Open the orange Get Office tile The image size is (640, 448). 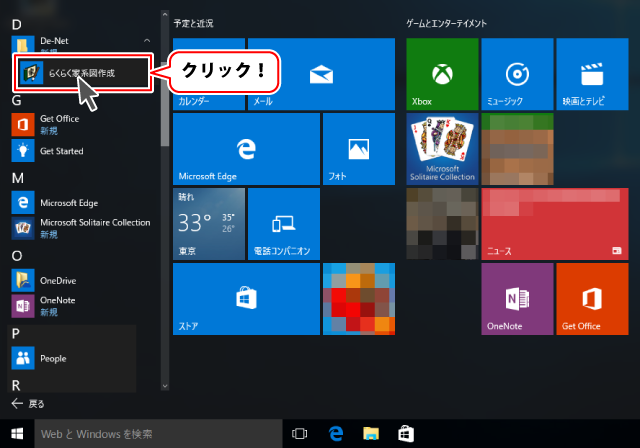[592, 299]
